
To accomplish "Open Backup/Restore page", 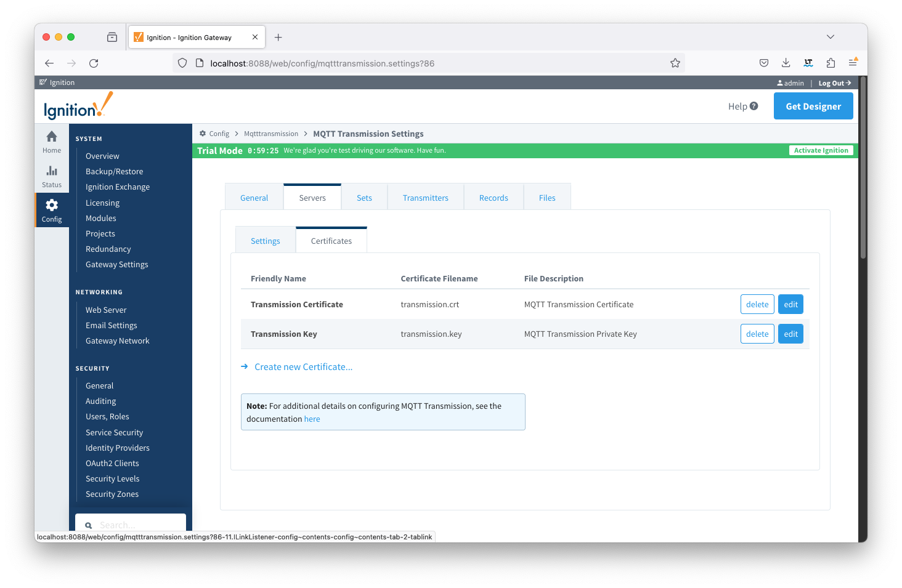I will point(114,171).
